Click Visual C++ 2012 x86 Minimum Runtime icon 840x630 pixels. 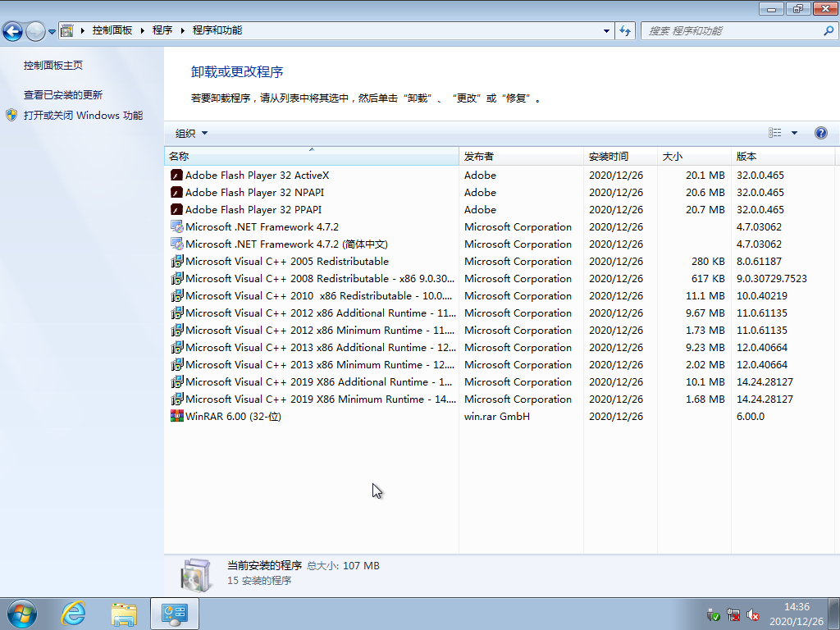[x=177, y=330]
